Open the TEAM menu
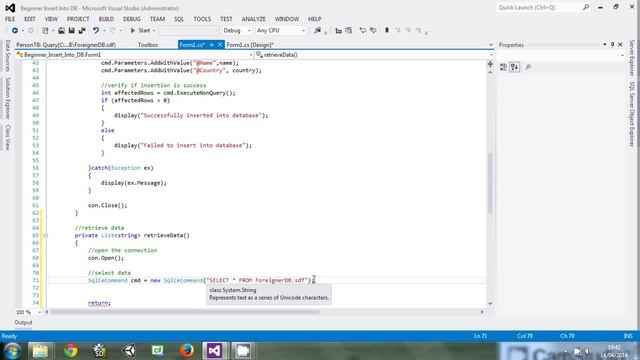The height and width of the screenshot is (360, 640). point(157,19)
